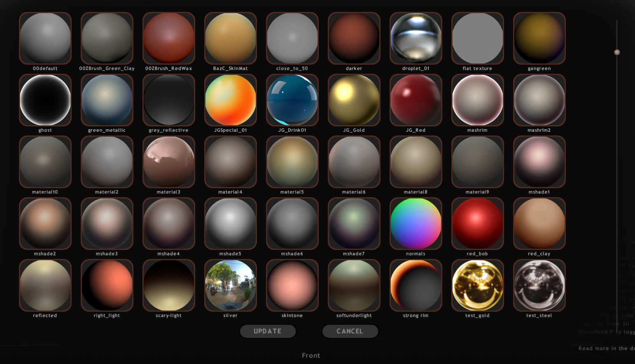This screenshot has width=635, height=364.
Task: Select the material4 sphere
Action: click(x=231, y=162)
